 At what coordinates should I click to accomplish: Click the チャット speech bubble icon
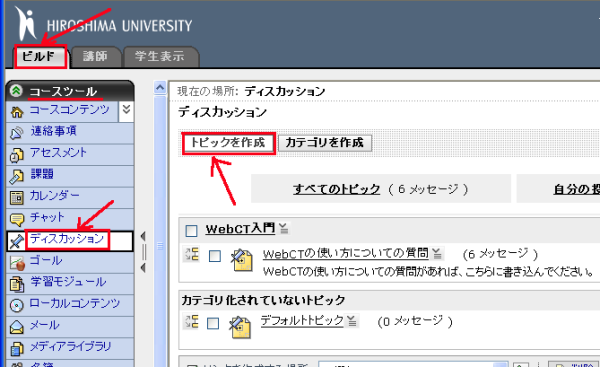(16, 219)
